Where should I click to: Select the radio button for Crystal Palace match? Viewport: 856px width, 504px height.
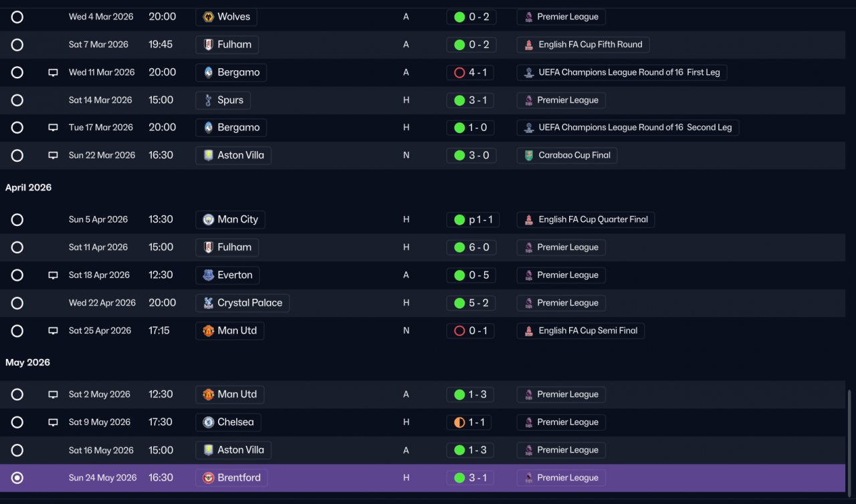(17, 303)
